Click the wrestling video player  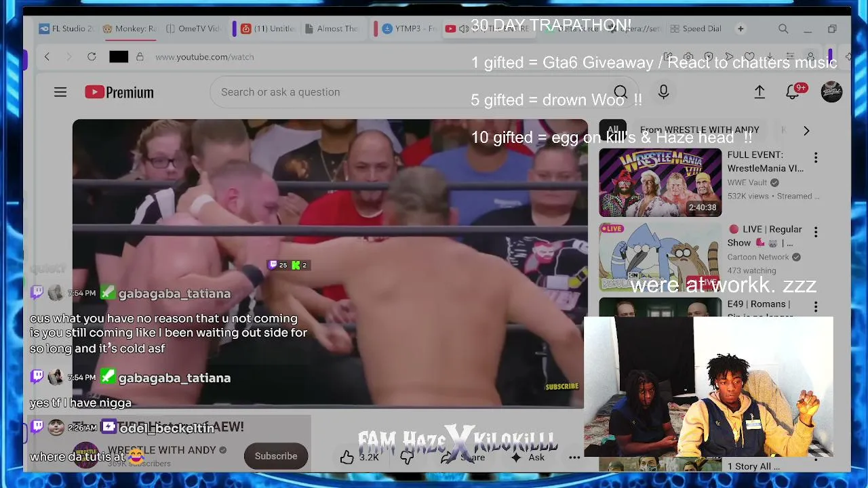coord(330,263)
